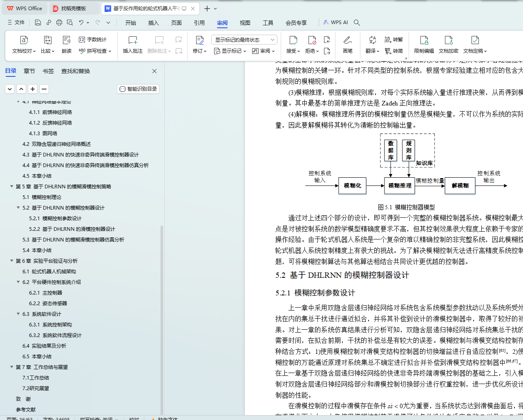Screen dimensions: 523x420
Task: Switch to the 会员专享 ribbon tab
Action: (x=296, y=23)
